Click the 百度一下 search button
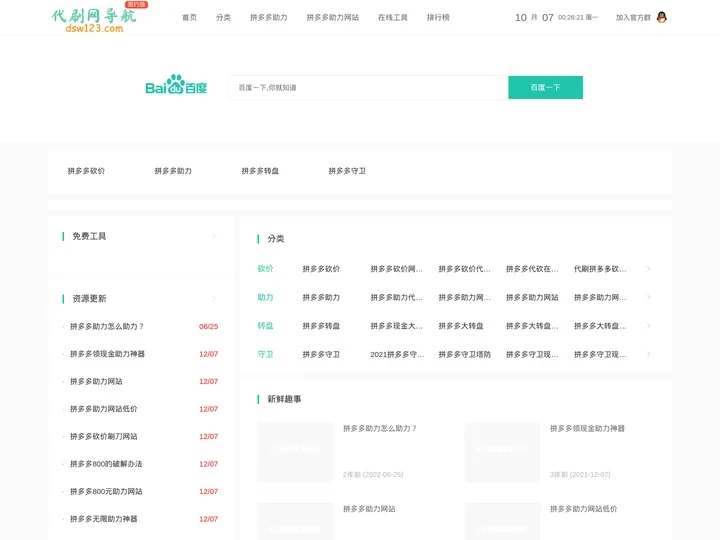 (x=546, y=87)
